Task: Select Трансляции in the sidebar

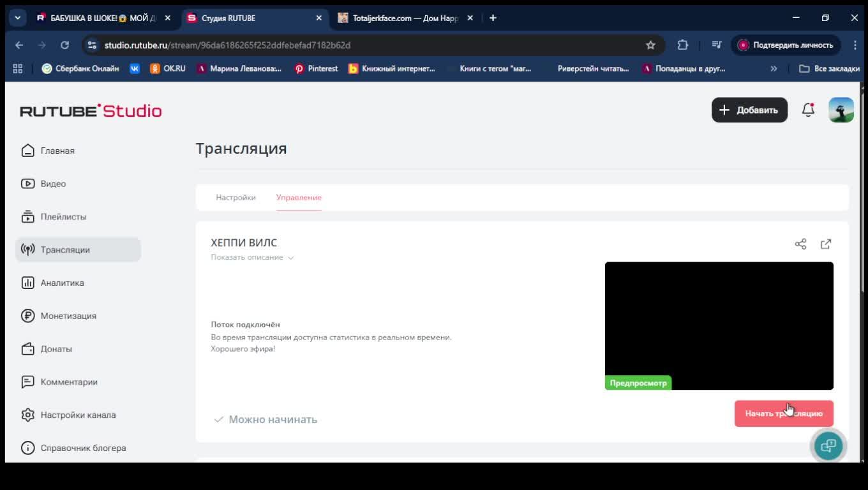Action: (78, 249)
